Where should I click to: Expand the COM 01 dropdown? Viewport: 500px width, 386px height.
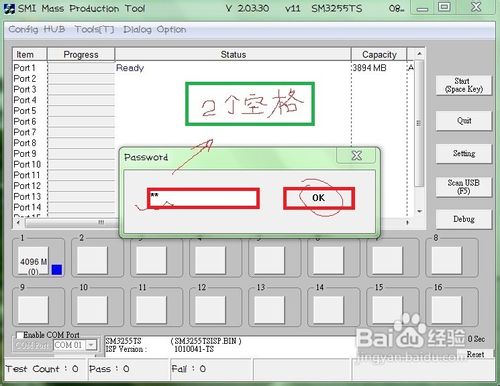[x=91, y=345]
